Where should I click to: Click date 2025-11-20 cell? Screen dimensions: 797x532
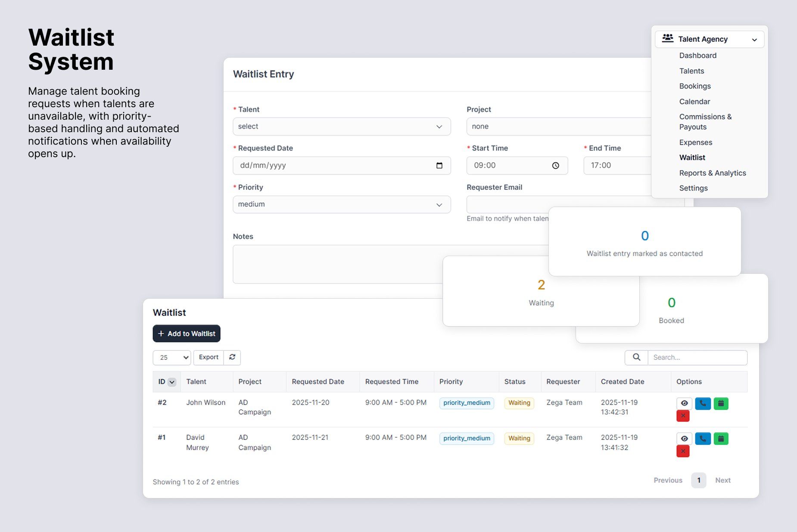coord(310,402)
